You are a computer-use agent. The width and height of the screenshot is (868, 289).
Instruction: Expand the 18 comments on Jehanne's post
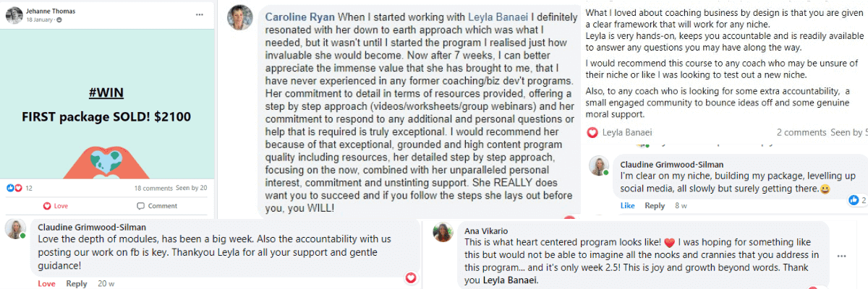click(153, 188)
